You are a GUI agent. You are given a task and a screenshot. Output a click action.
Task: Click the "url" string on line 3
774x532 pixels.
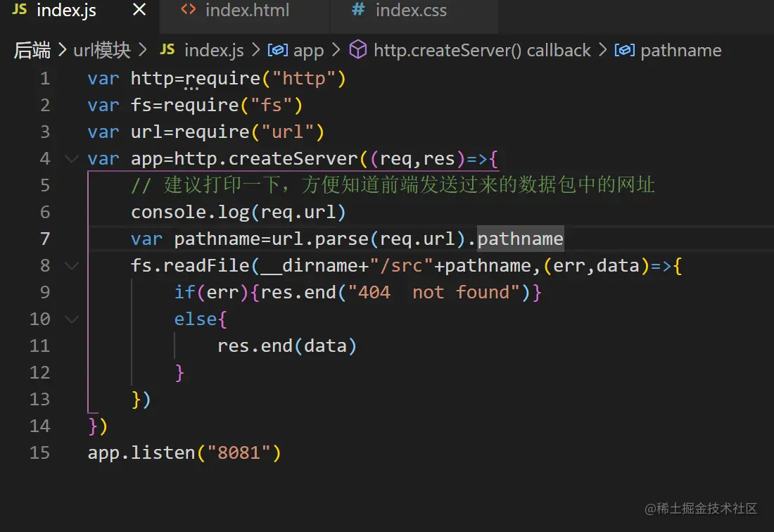click(x=287, y=132)
